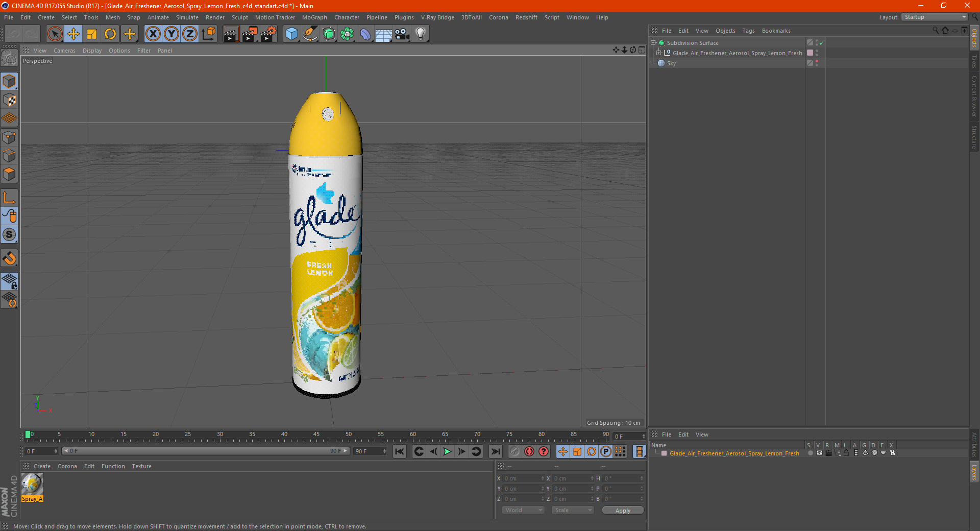The image size is (980, 531).
Task: Switch to Model mode
Action: click(x=9, y=81)
